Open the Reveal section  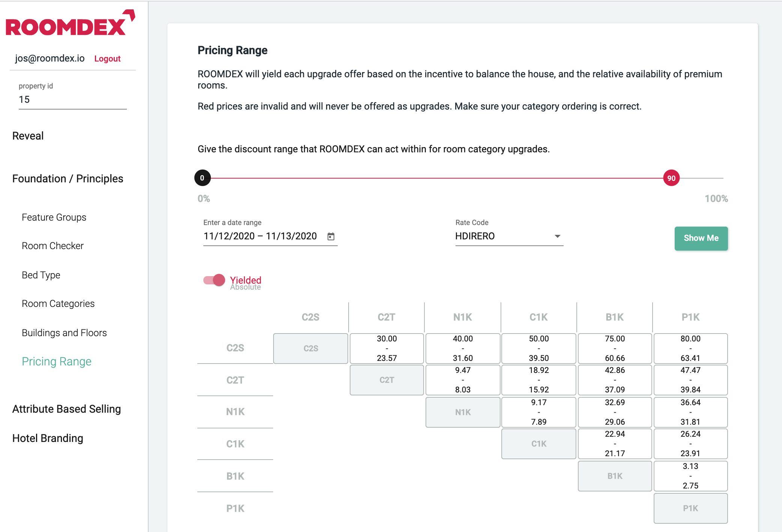coord(28,136)
